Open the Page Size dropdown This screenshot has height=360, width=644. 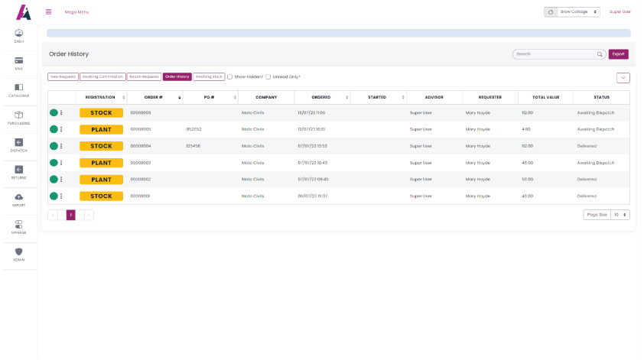tap(620, 215)
